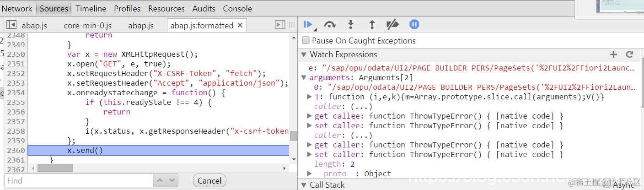Select the 'length: 2' property row
Viewport: 644px width, 190px height.
(334, 164)
